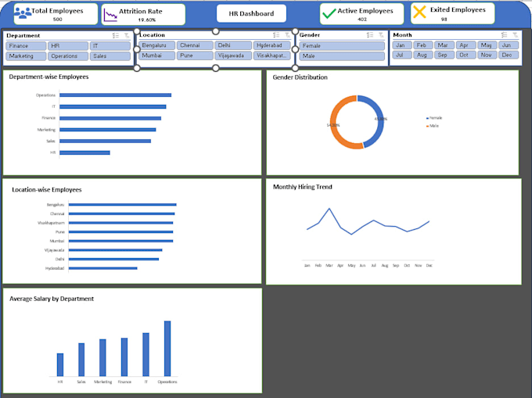Click the Attrition Rate trend line icon
Viewport: 532px width, 398px height.
point(110,16)
